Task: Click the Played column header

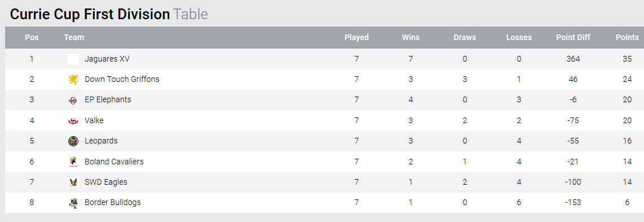Action: pyautogui.click(x=356, y=37)
